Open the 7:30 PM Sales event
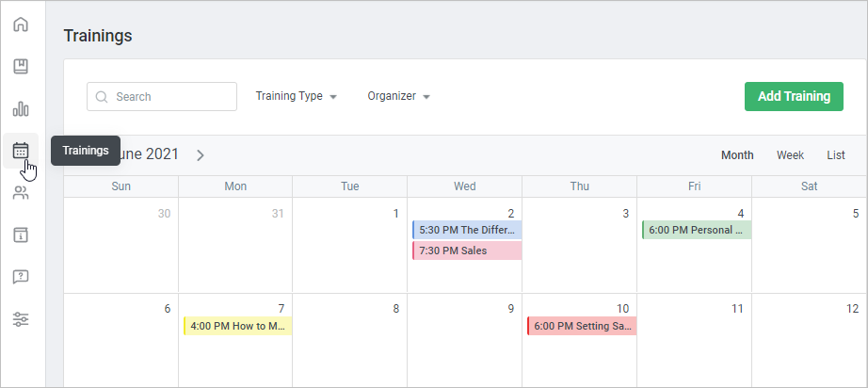This screenshot has width=868, height=388. pos(467,251)
